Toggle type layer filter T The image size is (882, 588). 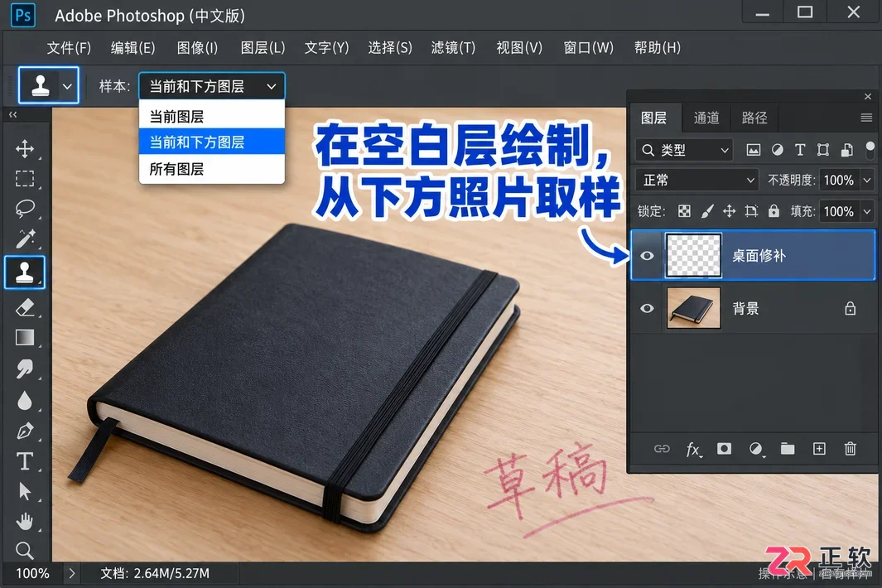point(800,150)
